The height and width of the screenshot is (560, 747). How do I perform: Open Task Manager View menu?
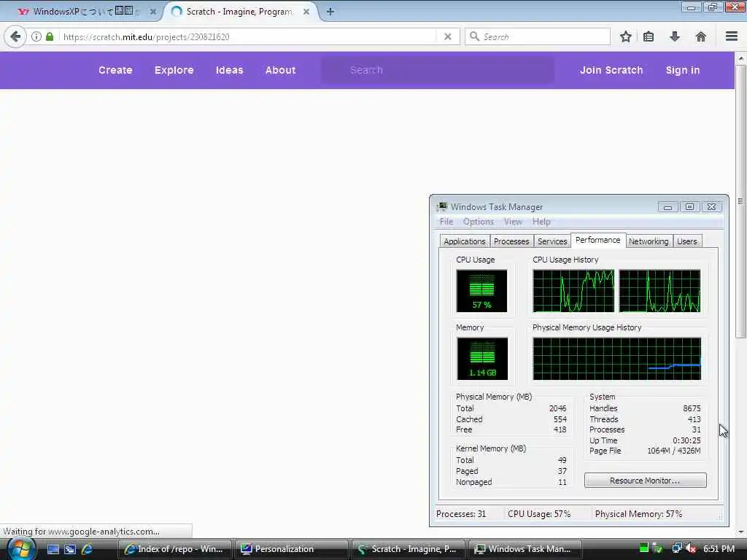[x=513, y=222]
